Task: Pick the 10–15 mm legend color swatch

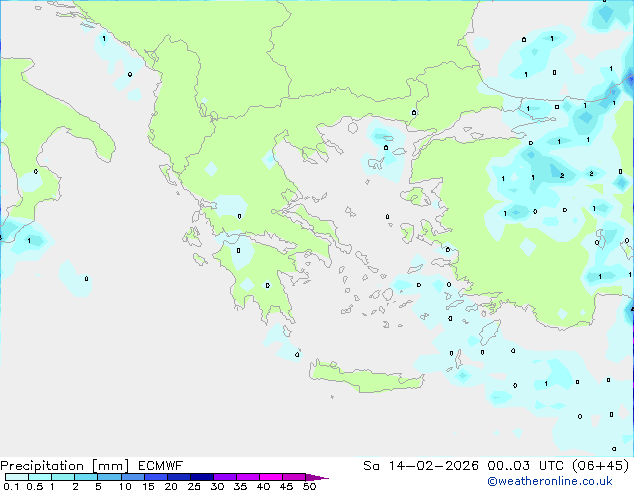Action: click(x=133, y=477)
